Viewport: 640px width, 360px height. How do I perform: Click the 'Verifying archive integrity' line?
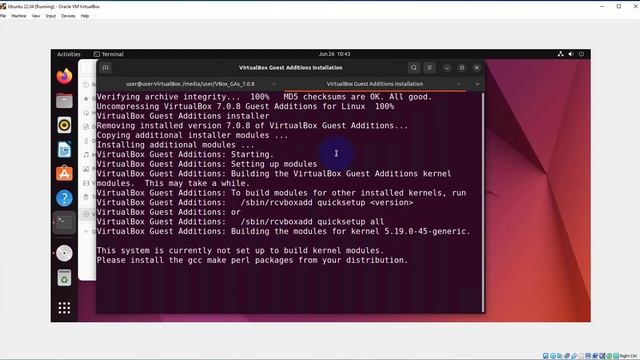tap(264, 97)
